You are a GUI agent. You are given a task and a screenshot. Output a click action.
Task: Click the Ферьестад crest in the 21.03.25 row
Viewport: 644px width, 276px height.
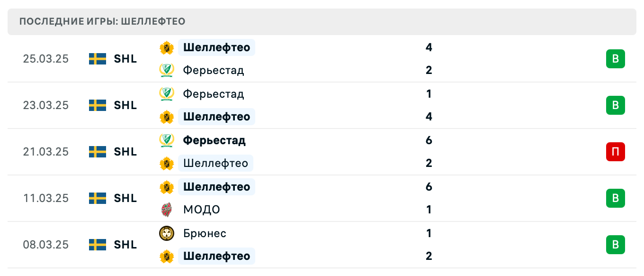click(x=167, y=140)
